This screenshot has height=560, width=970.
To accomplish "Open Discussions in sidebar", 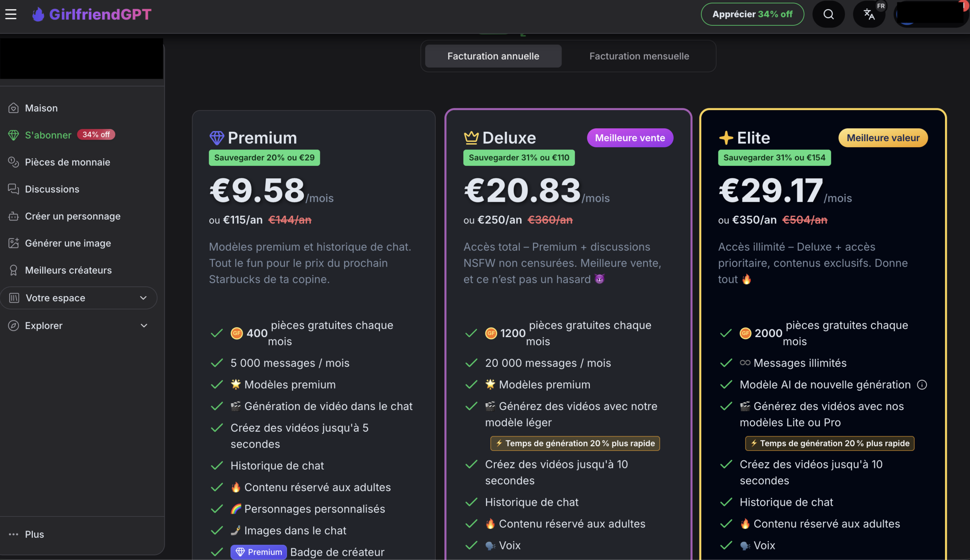I will pos(52,189).
